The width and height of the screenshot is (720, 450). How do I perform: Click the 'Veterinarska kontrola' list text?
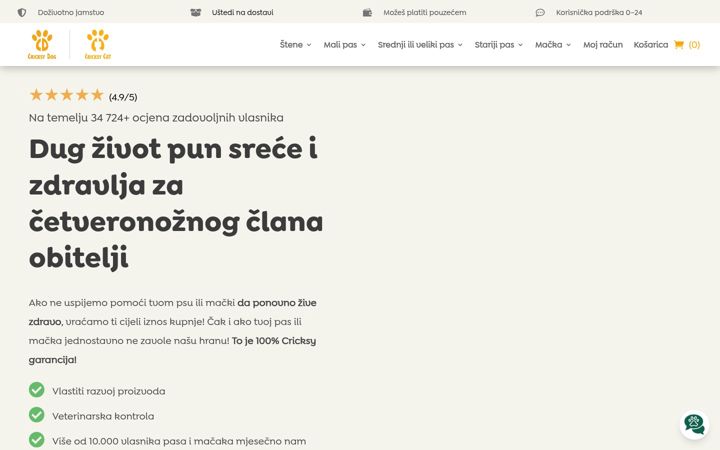103,416
